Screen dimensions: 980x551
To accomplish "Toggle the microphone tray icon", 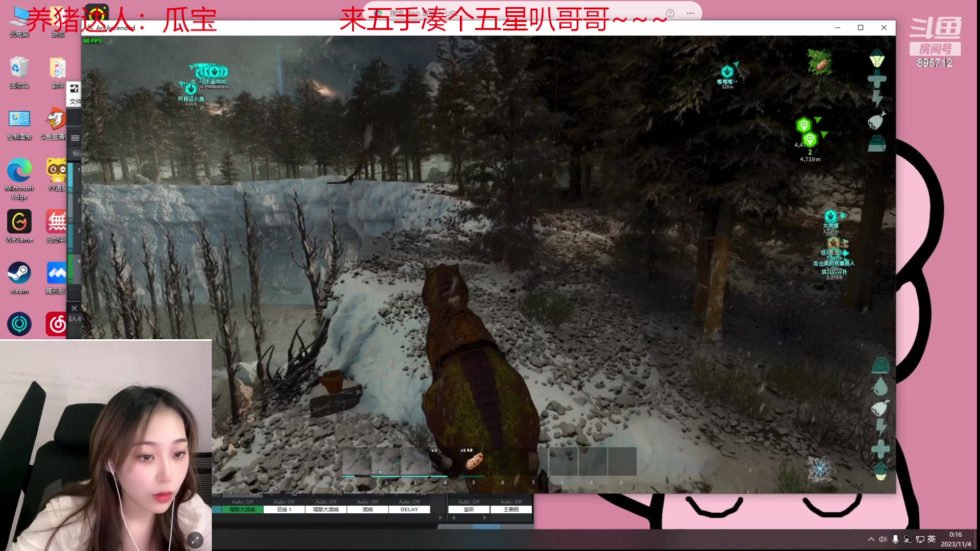I will pos(895,539).
